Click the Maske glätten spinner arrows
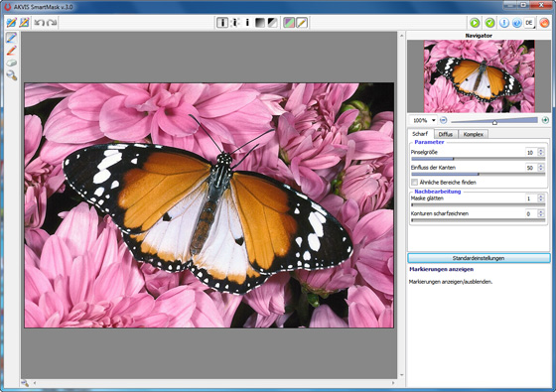The width and height of the screenshot is (556, 392). (x=541, y=198)
